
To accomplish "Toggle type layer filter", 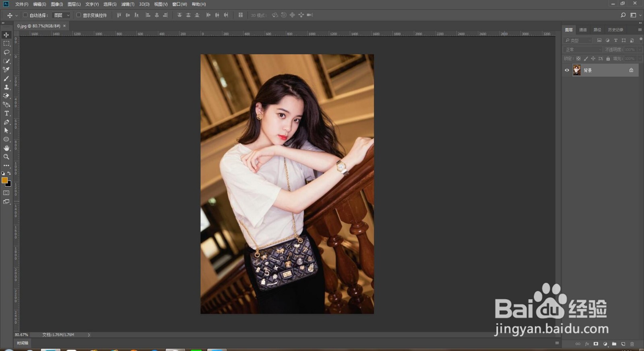I will tap(615, 40).
